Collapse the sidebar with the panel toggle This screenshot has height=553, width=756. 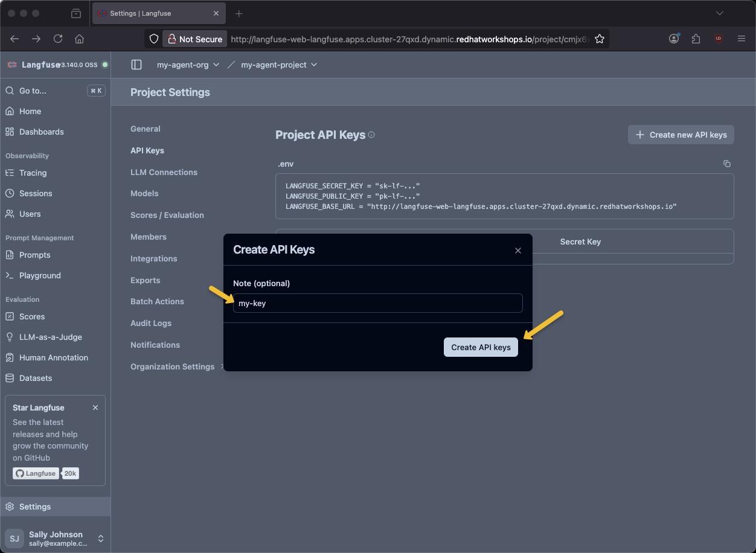click(136, 65)
